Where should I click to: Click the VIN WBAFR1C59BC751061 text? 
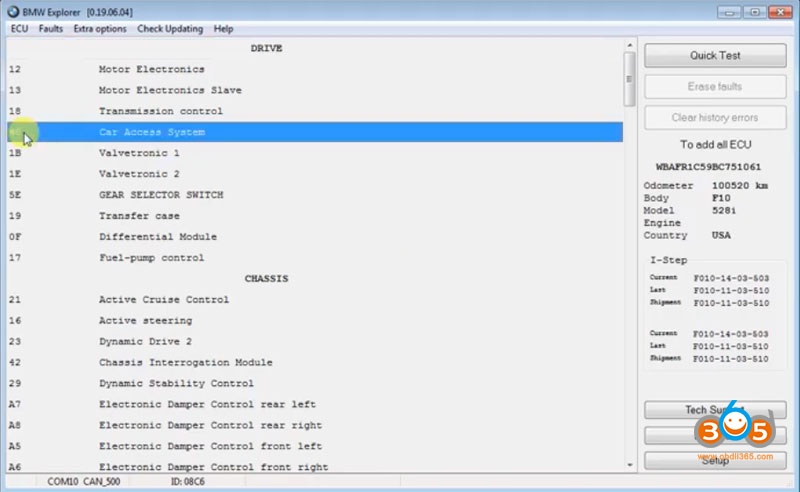(x=708, y=167)
